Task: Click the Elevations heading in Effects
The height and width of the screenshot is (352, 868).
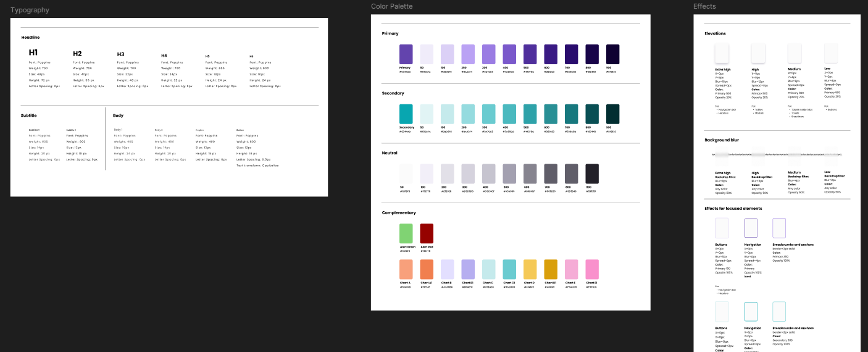Action: [x=716, y=33]
